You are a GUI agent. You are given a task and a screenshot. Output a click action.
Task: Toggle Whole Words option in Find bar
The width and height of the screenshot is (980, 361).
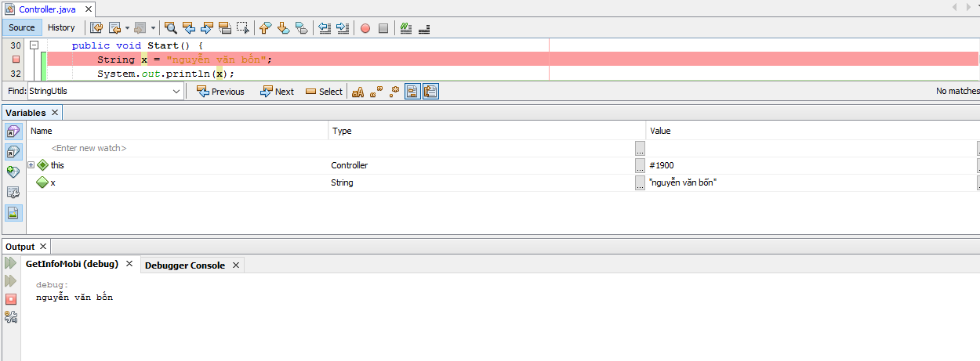pyautogui.click(x=376, y=92)
